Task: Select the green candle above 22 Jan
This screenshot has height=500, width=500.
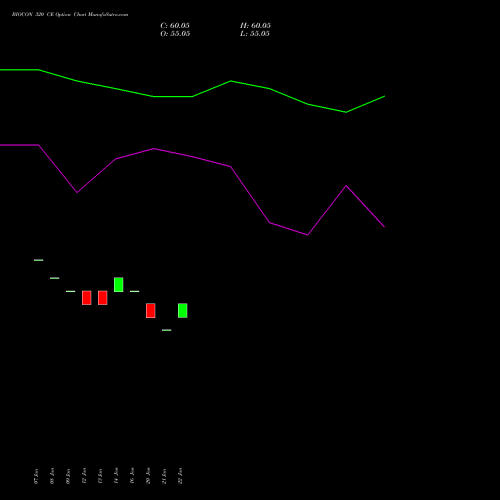Action: point(183,311)
